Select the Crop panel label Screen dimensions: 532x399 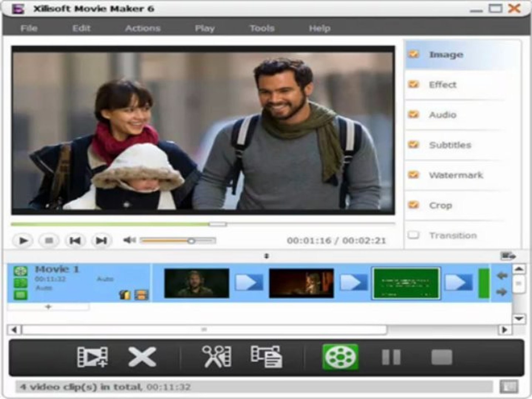coord(440,205)
